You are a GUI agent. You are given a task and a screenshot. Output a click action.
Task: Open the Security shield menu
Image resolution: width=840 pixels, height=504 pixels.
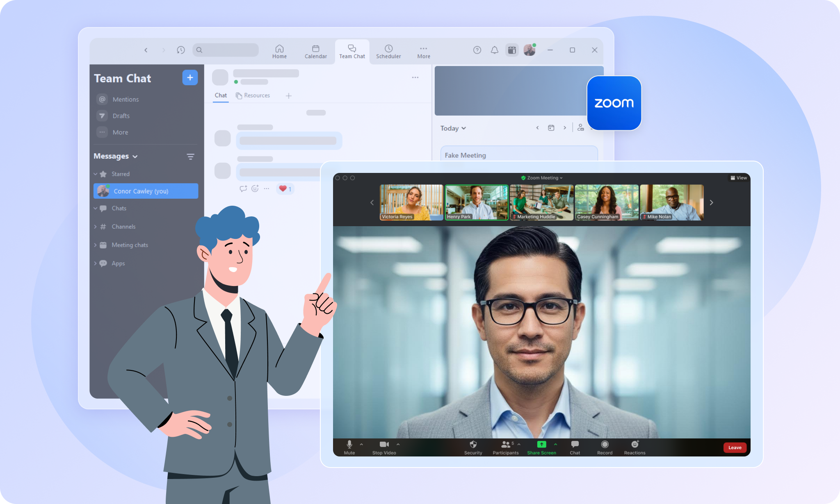(x=473, y=447)
